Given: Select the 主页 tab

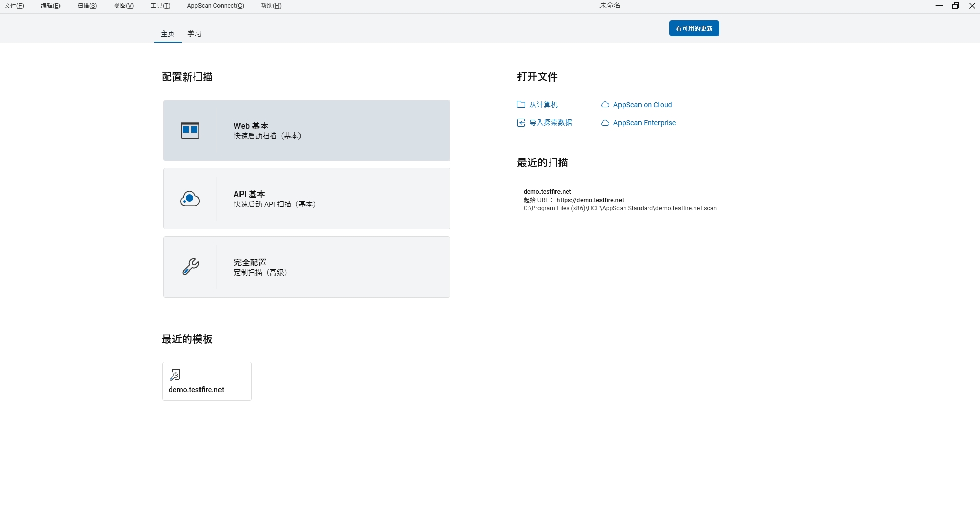Looking at the screenshot, I should tap(168, 34).
